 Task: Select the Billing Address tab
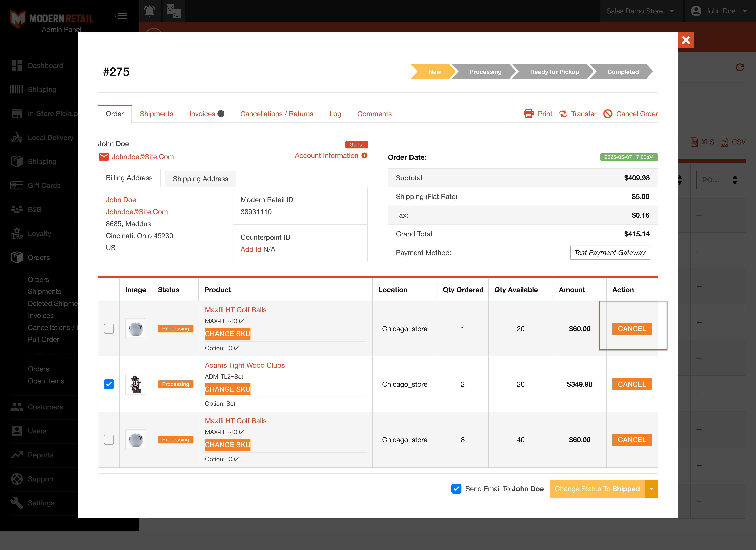(129, 178)
